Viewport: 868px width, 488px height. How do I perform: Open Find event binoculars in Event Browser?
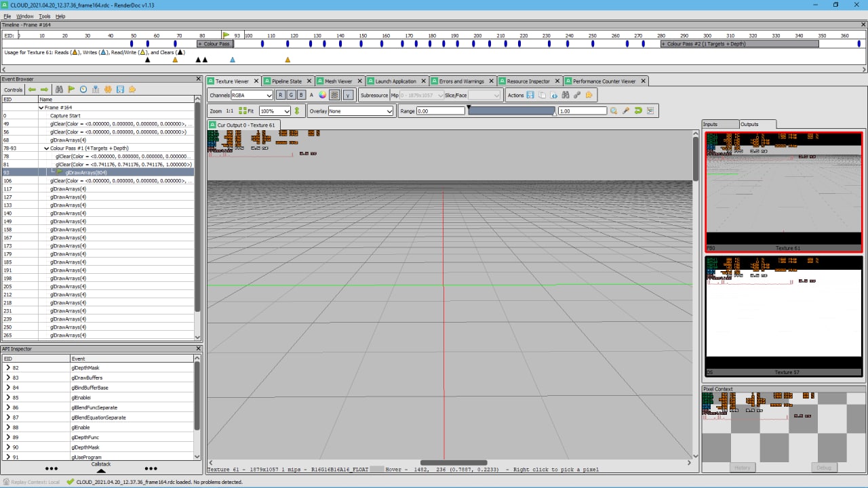(x=59, y=89)
